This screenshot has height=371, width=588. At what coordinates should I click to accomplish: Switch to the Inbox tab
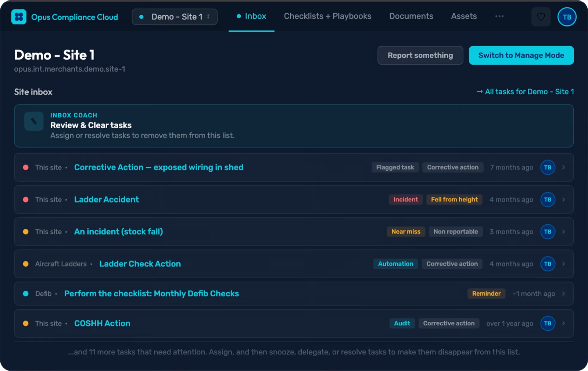pyautogui.click(x=251, y=16)
